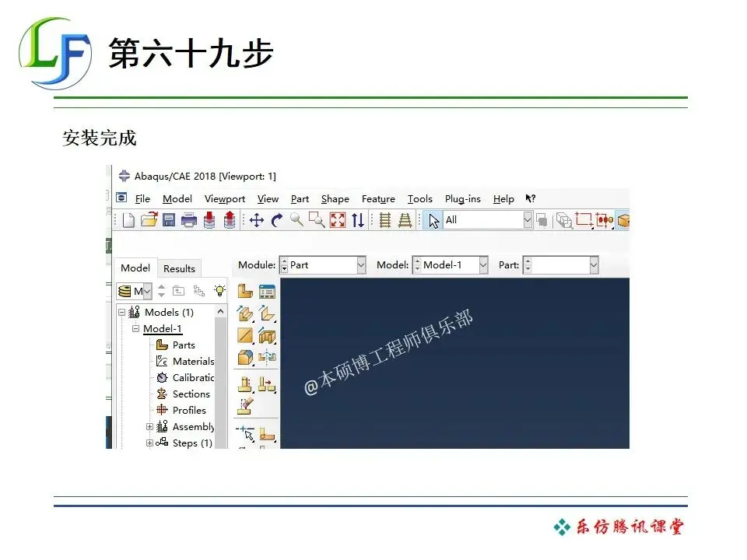Click the model tree scroll up arrow
Image resolution: width=747 pixels, height=560 pixels.
tap(220, 311)
